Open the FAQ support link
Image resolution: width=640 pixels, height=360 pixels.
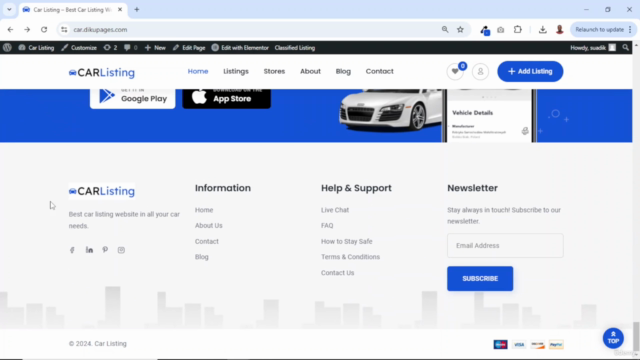(327, 225)
